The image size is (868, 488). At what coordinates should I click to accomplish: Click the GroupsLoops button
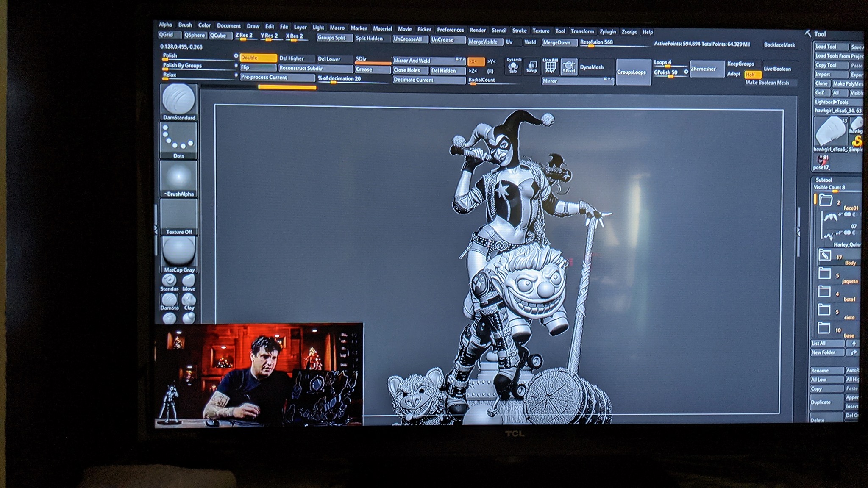633,72
